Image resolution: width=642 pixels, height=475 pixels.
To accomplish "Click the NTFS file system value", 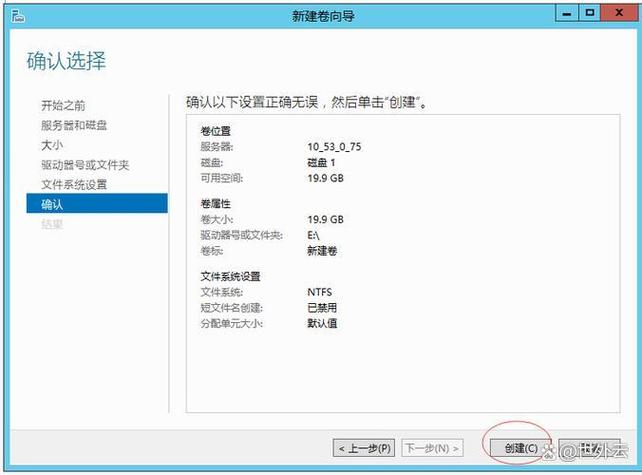I will pos(319,292).
